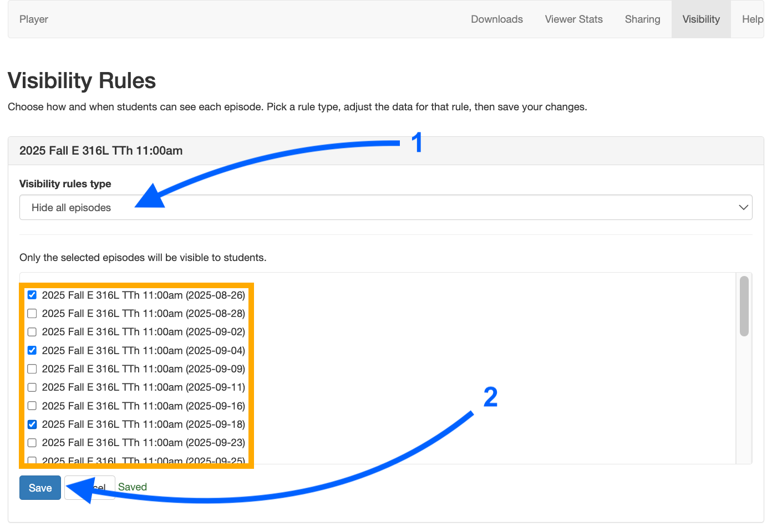
Task: Select the 2025-09-11 episode checkbox
Action: pyautogui.click(x=32, y=387)
